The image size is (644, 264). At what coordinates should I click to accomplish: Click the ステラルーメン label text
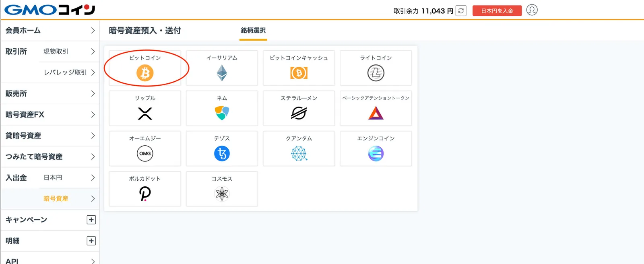click(x=299, y=98)
